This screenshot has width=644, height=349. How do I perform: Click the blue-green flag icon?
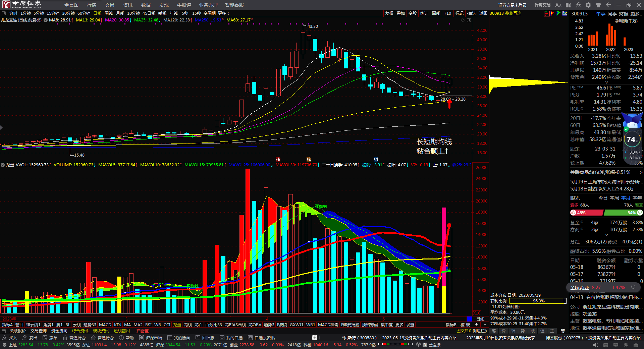tap(558, 13)
